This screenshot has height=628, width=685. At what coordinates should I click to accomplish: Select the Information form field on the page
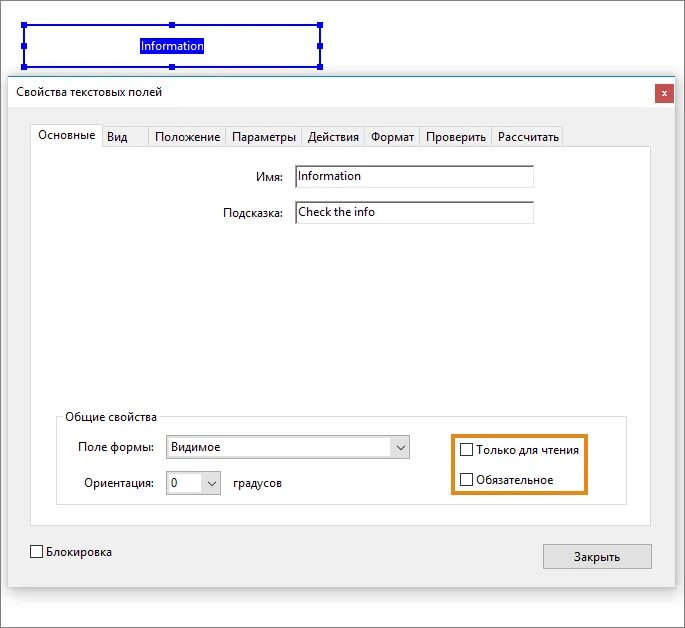(x=172, y=46)
